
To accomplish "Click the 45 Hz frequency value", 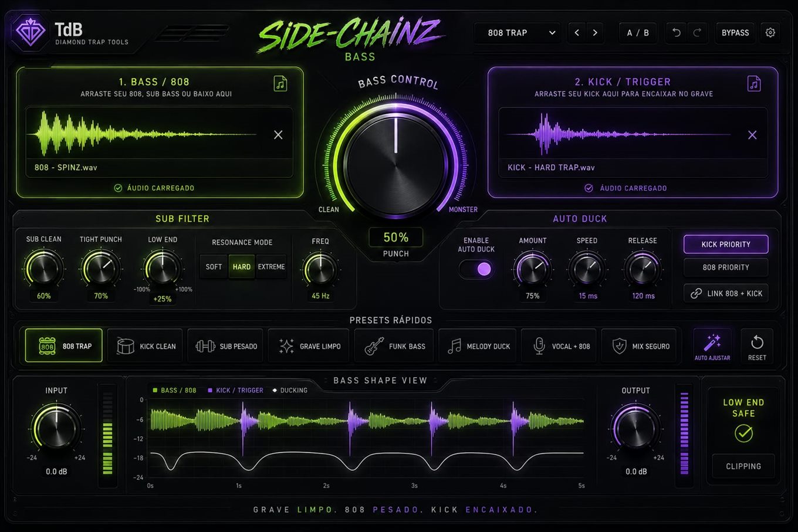I will 320,296.
